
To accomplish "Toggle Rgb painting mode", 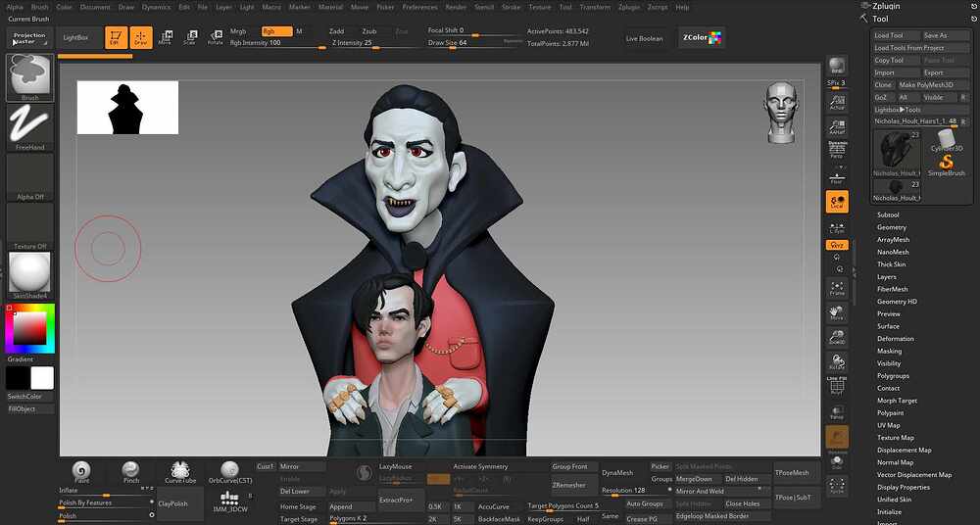I will 277,31.
